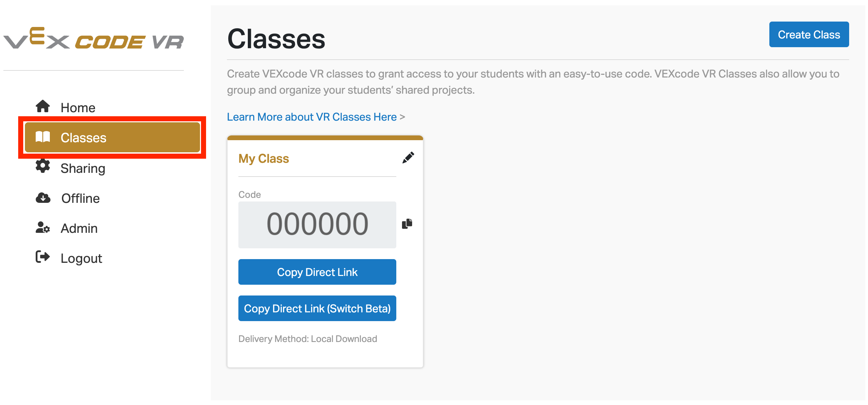
Task: Click the 000000 class code field
Action: click(x=317, y=225)
